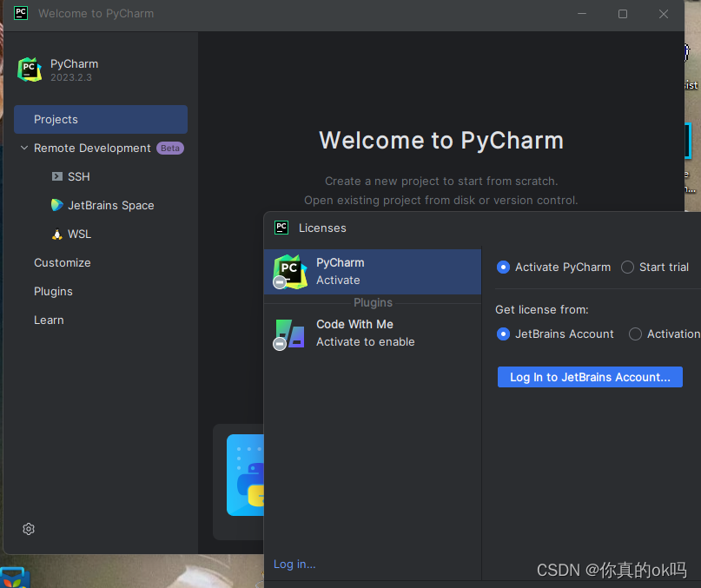Open the settings gear at bottom left
Viewport: 701px width, 588px height.
pos(28,529)
